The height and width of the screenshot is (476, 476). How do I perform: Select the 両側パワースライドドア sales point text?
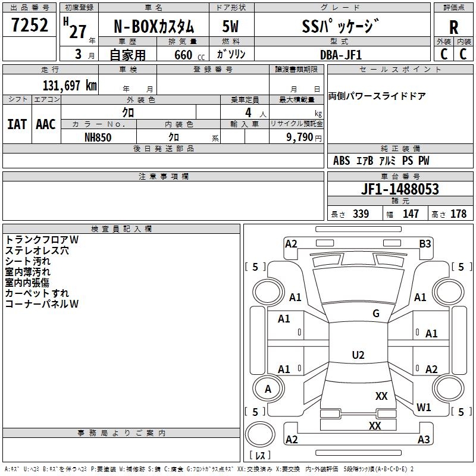click(377, 96)
